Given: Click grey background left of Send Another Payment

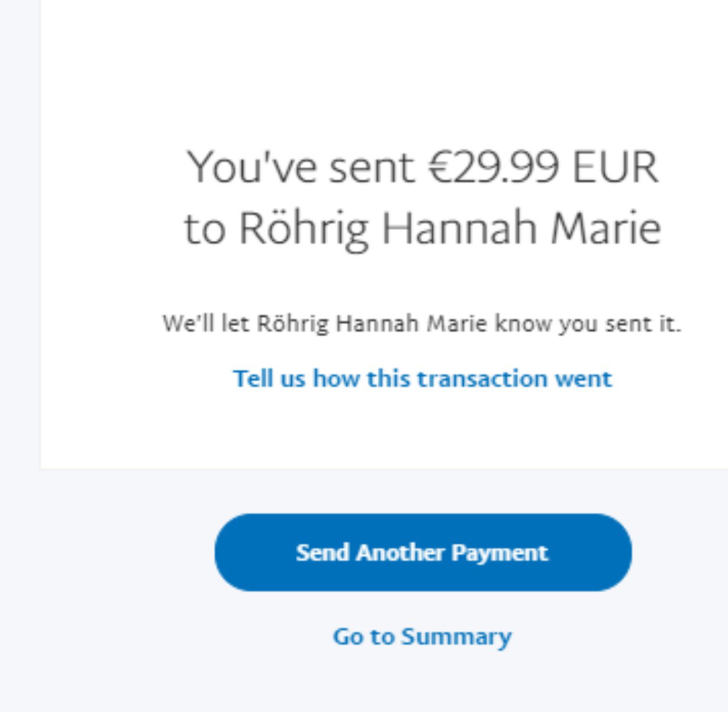Looking at the screenshot, I should coord(114,552).
